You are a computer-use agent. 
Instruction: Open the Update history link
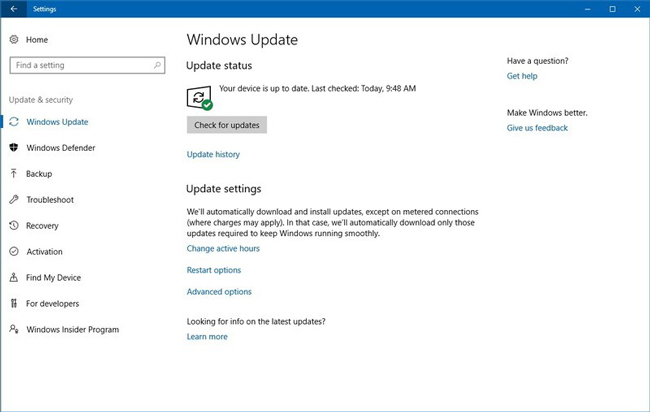(x=213, y=154)
